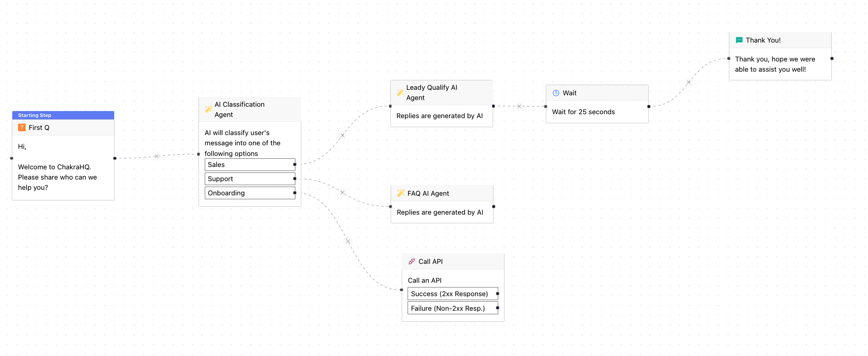Click the X between Leady Qualify and Wait

click(519, 106)
